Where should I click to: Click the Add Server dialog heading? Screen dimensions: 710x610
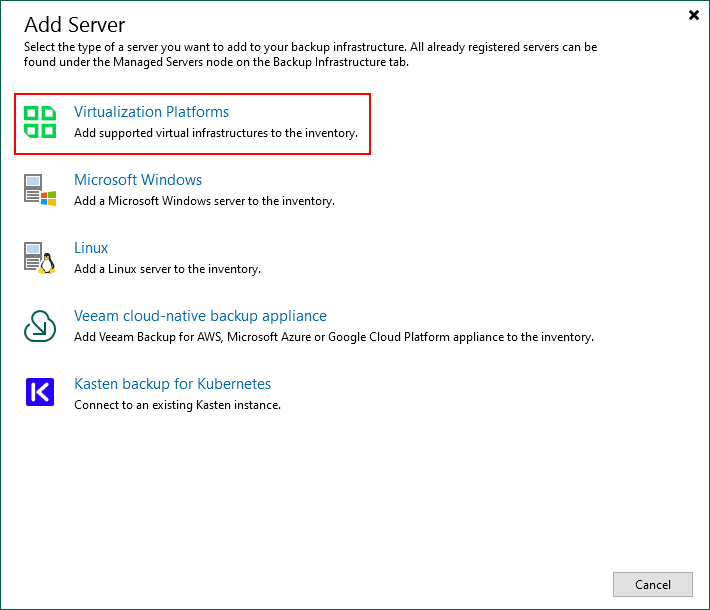[x=75, y=23]
